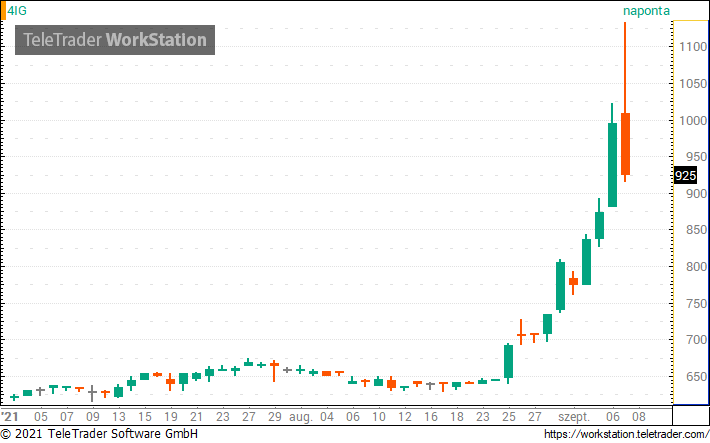Click the 650 price axis label
Screen dimensions: 710x443
point(696,376)
